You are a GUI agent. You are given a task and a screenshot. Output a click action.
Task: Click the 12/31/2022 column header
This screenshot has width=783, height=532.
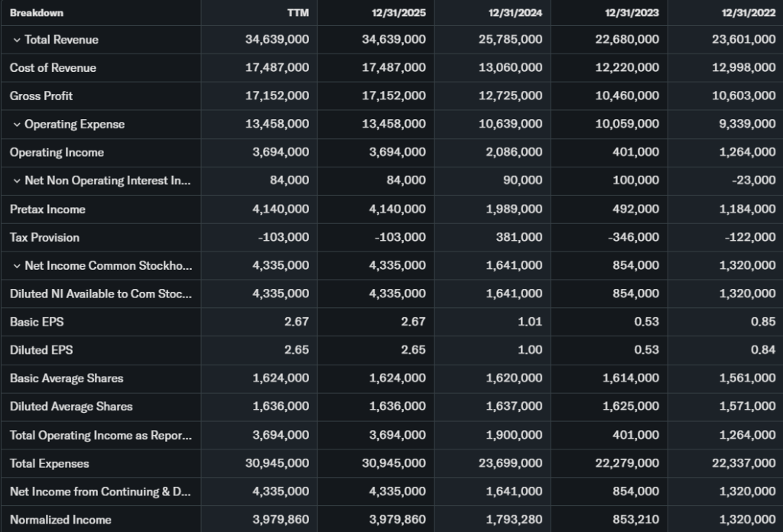click(x=749, y=12)
